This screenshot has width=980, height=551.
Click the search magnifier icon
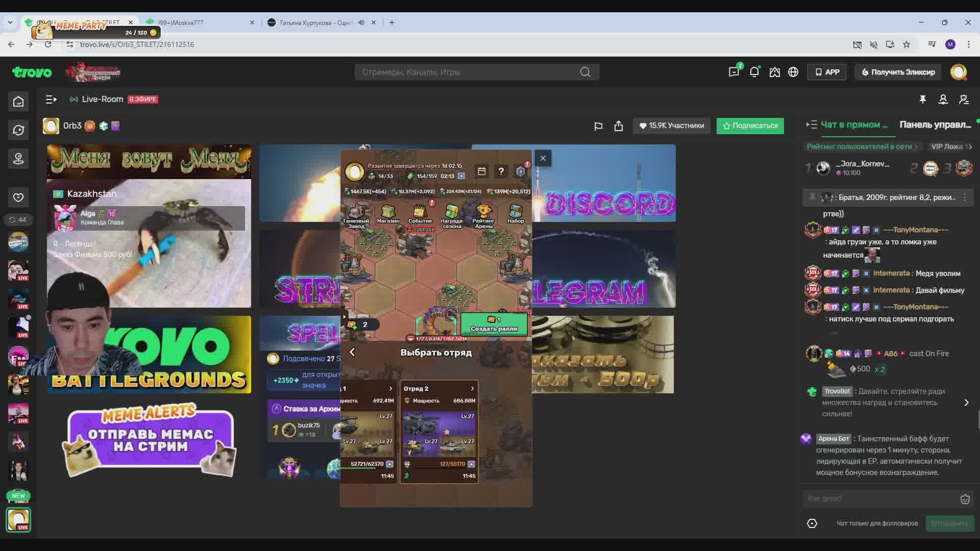pyautogui.click(x=585, y=72)
